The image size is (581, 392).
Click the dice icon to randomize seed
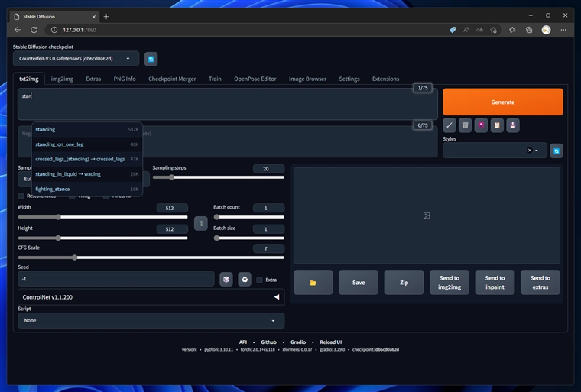[226, 280]
